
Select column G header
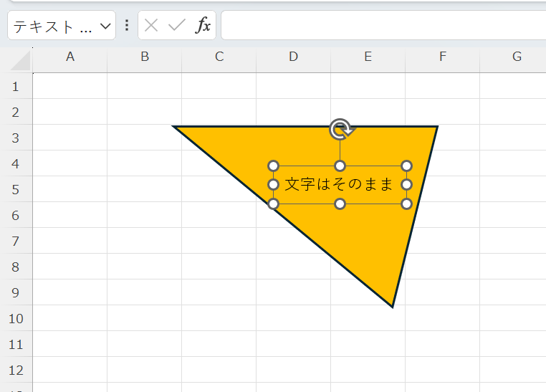517,57
